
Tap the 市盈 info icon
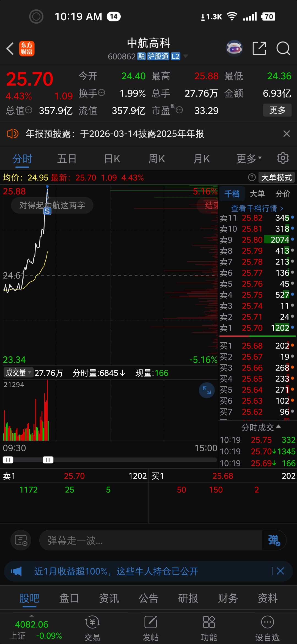click(179, 110)
